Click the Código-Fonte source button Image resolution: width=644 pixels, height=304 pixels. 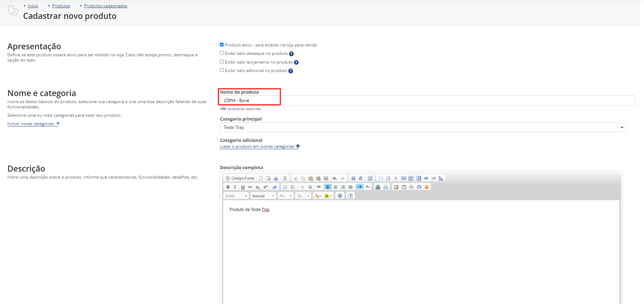(240, 178)
